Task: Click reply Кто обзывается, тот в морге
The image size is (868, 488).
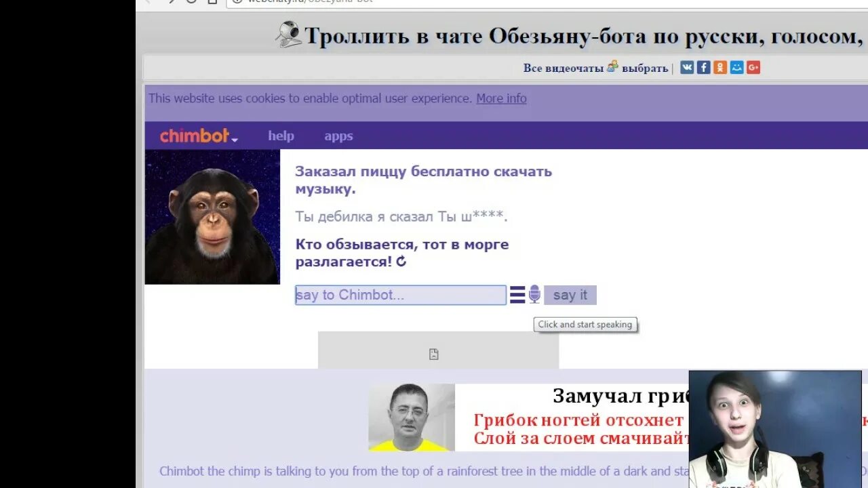Action: coord(401,245)
